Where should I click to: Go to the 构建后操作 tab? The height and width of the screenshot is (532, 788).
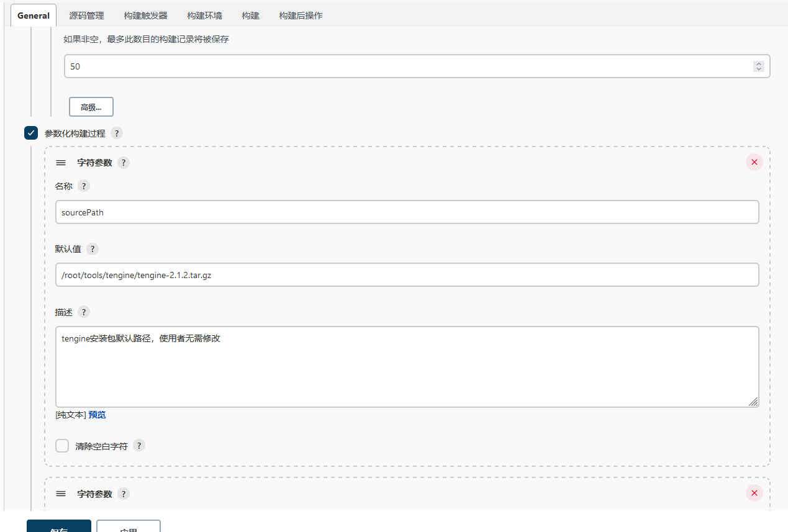301,16
